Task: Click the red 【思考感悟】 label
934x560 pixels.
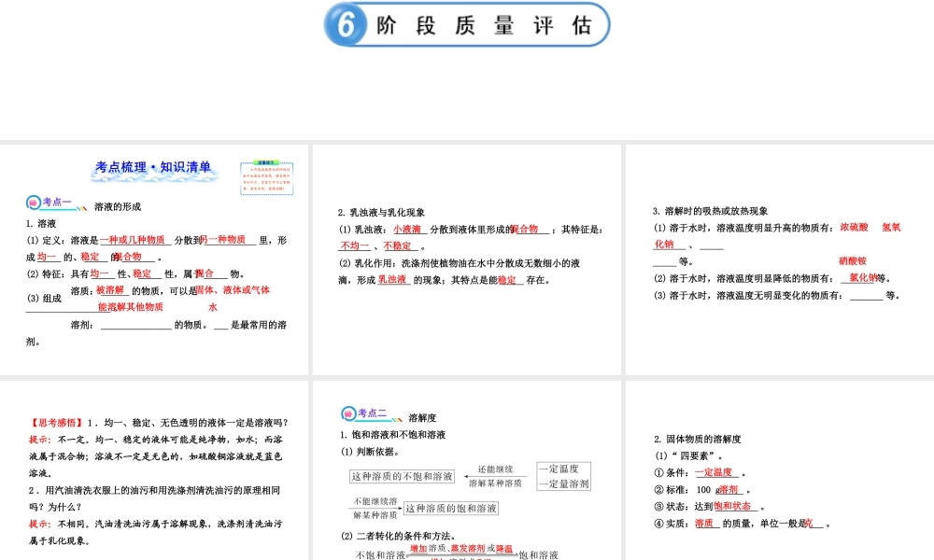Action: 55,423
